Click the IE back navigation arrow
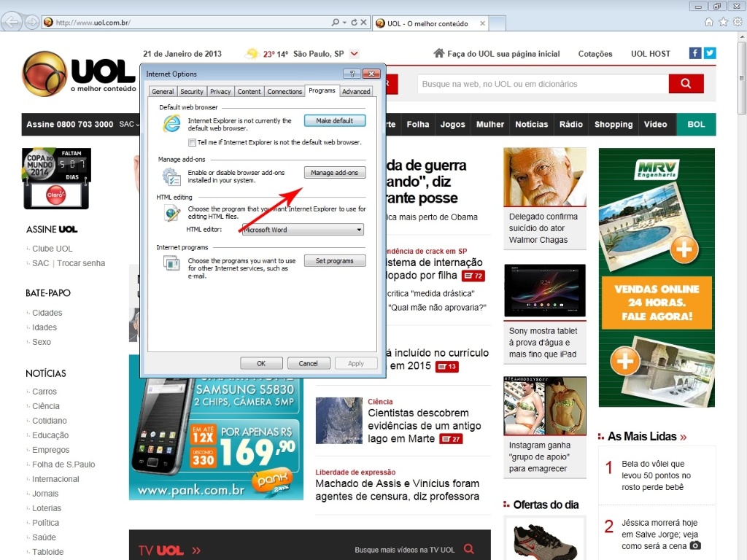Viewport: 747px width, 560px height. click(x=12, y=22)
